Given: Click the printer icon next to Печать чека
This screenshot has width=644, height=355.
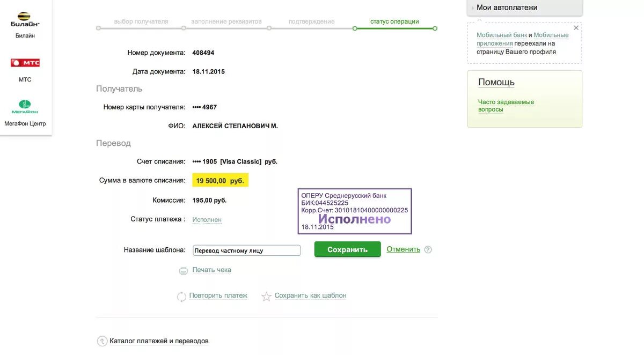Looking at the screenshot, I should point(184,270).
